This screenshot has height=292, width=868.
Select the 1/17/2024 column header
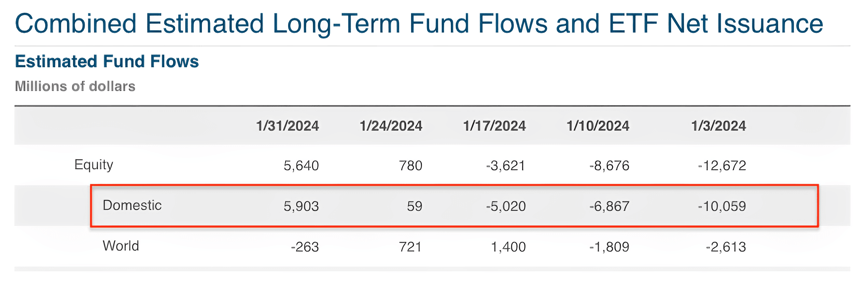click(x=494, y=126)
